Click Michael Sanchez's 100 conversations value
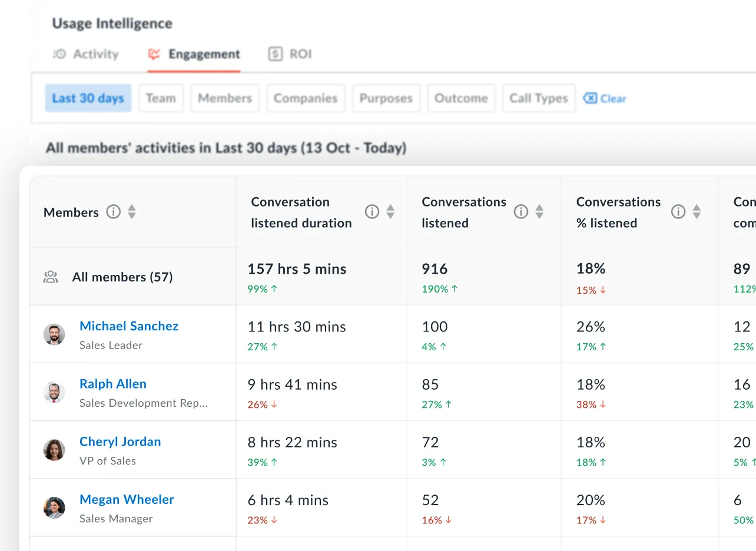756x551 pixels. click(435, 327)
